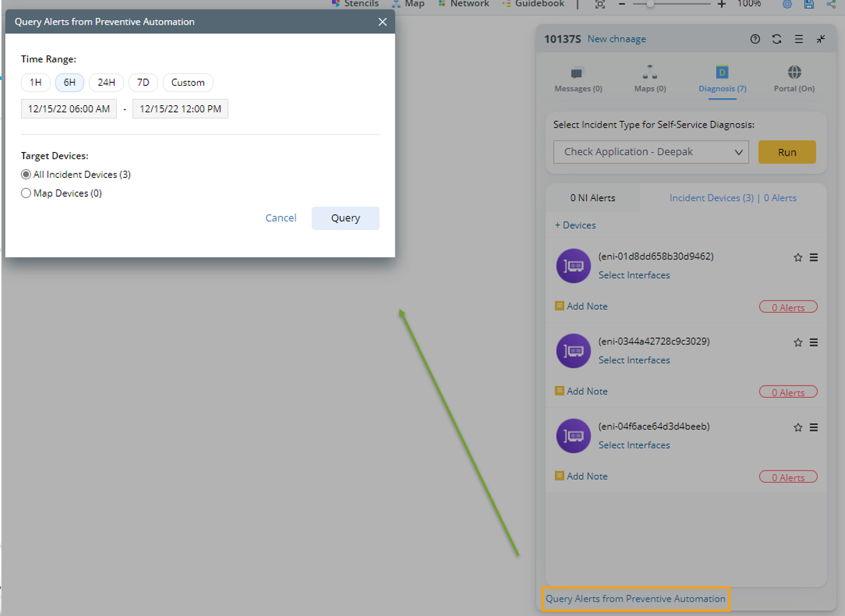
Task: Star device eni-01d8dd658b30d9462
Action: coord(798,258)
